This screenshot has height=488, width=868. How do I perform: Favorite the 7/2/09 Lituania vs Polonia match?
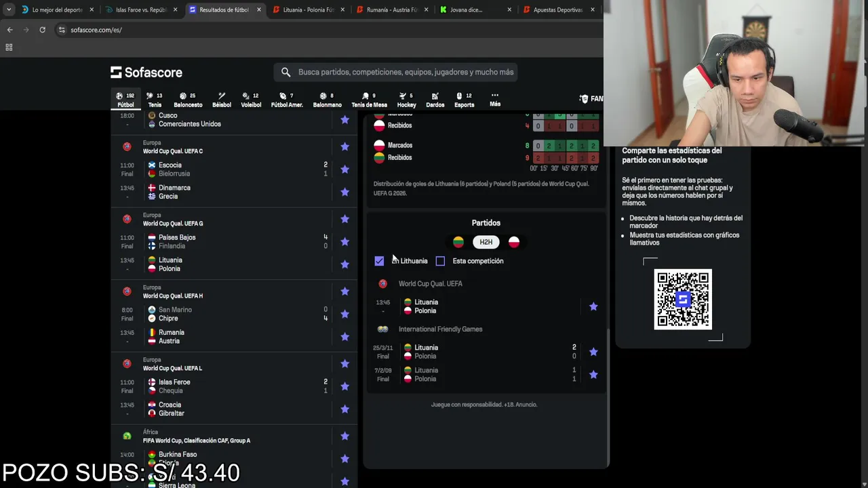coord(593,375)
